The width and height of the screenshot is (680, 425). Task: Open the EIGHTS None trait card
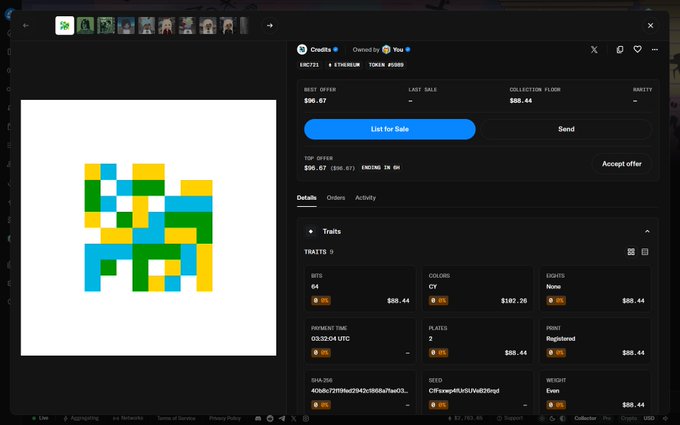595,289
